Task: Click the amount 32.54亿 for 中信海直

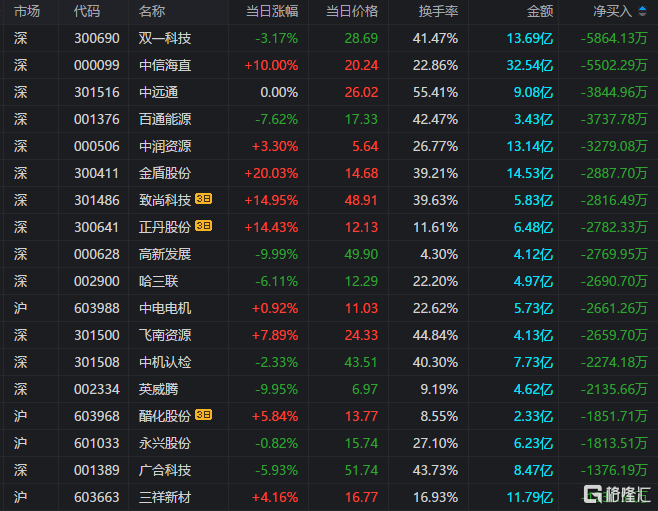Action: [x=530, y=65]
